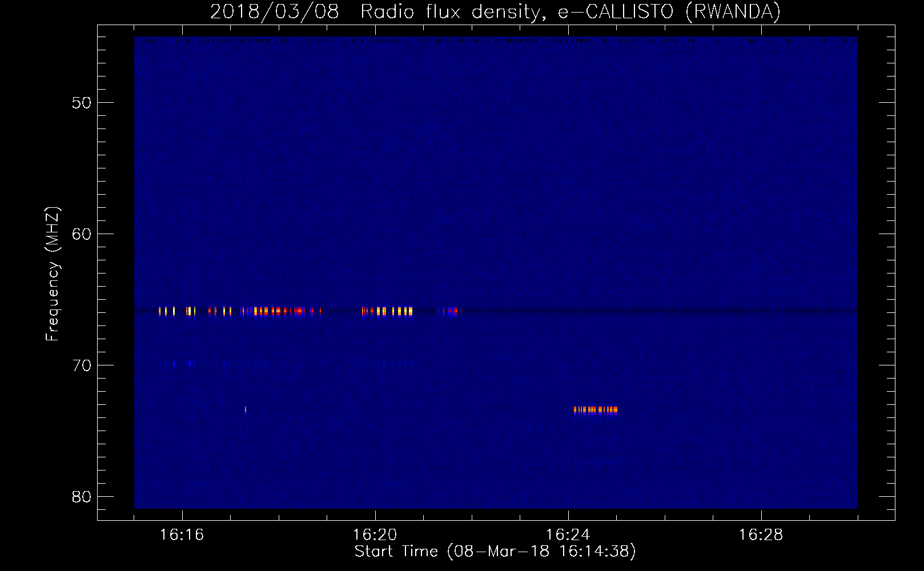Click the date '2018/03/08' in the title
The height and width of the screenshot is (571, 924).
[275, 12]
